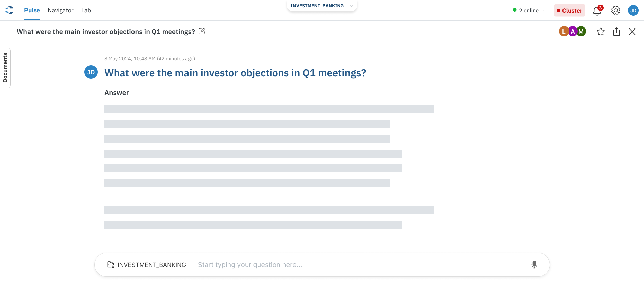Image resolution: width=644 pixels, height=288 pixels.
Task: Click the question input field
Action: tap(359, 265)
